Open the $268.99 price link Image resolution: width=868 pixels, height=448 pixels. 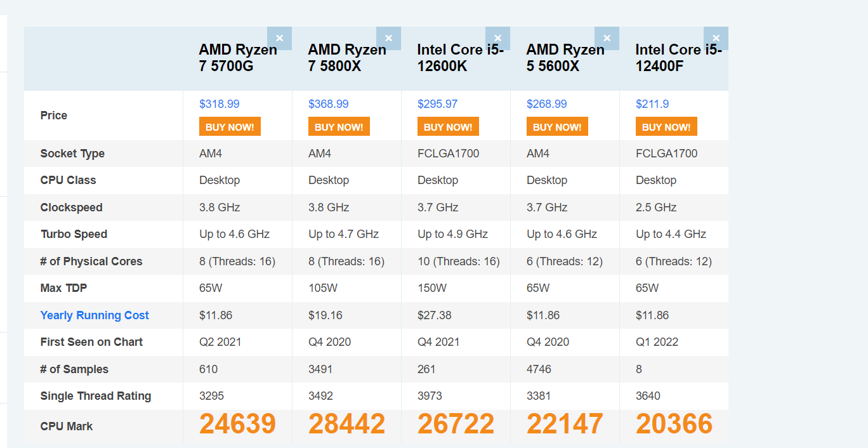[x=547, y=104]
